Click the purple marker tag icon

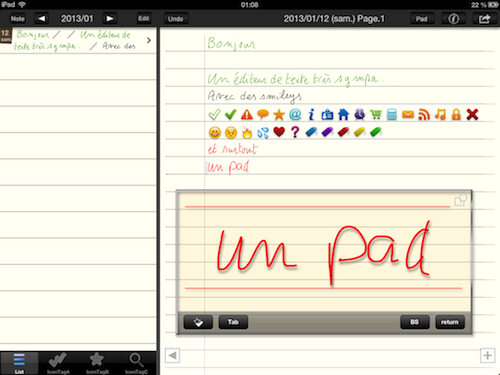(x=327, y=132)
